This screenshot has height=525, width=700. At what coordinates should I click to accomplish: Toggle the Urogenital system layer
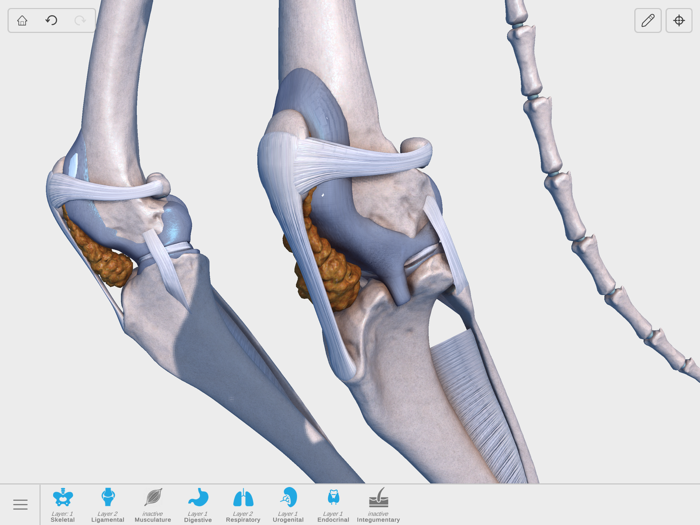coord(288,505)
